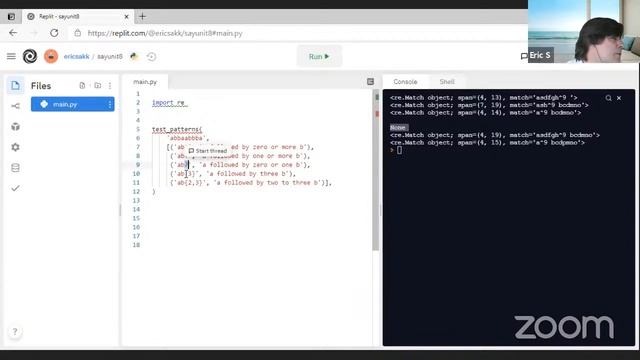This screenshot has height=360, width=640.
Task: Toggle the editor layout icon
Action: pyautogui.click(x=370, y=82)
